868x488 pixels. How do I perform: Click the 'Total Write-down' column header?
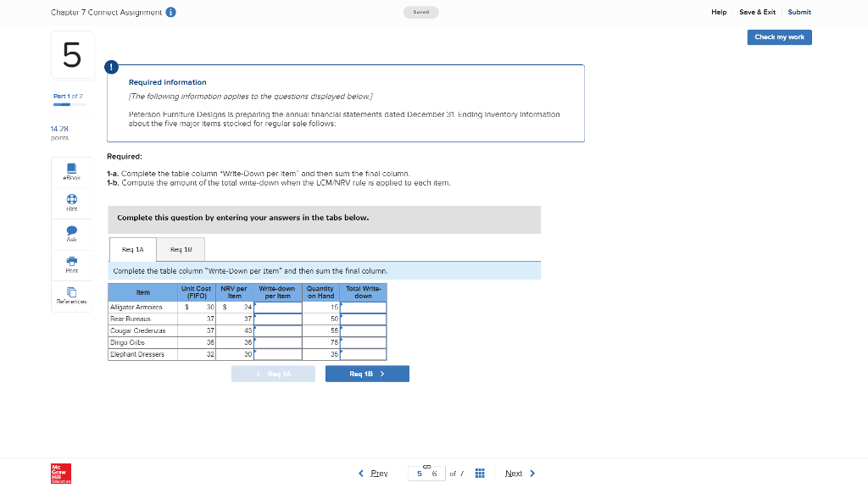click(x=363, y=292)
